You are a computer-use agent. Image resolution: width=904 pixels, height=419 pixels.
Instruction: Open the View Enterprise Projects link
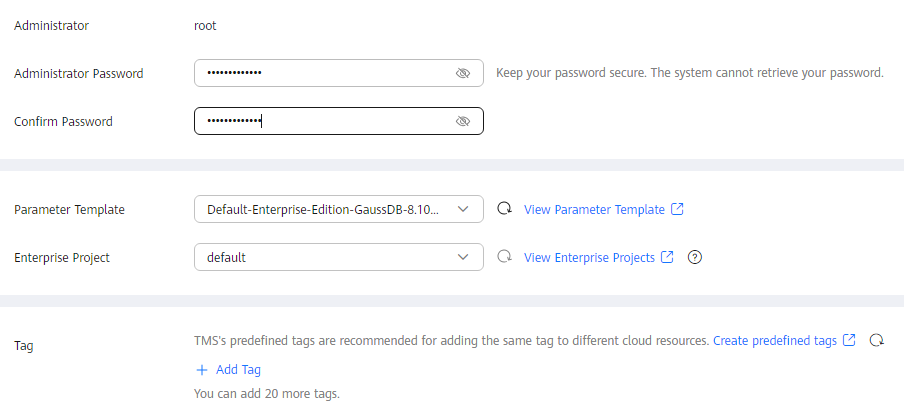tap(589, 258)
